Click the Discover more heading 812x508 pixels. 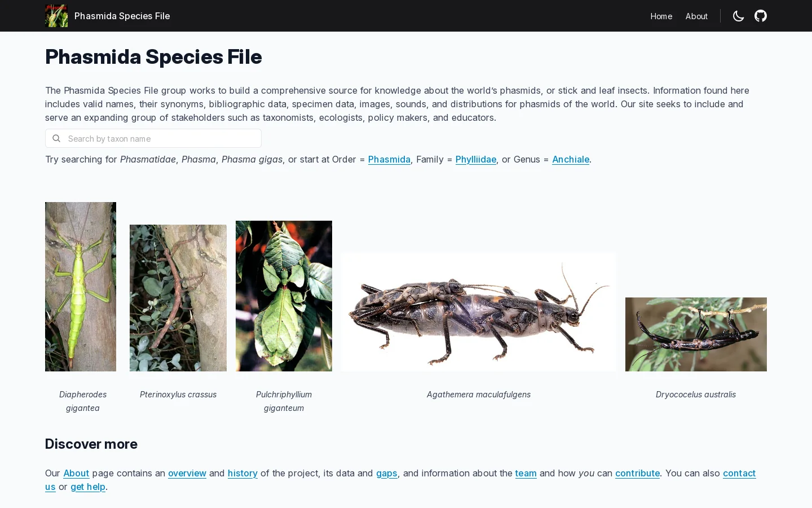pos(91,444)
